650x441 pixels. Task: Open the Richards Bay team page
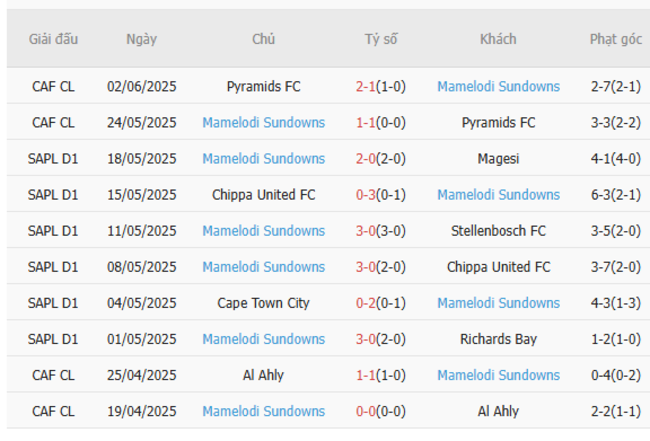click(498, 339)
